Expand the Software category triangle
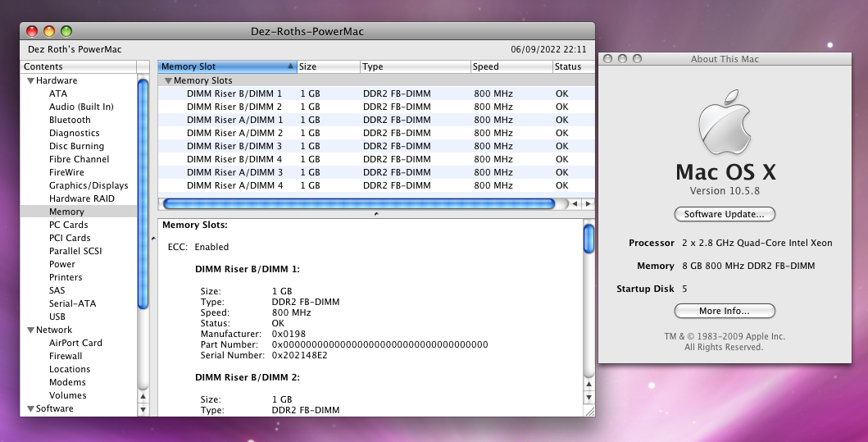Image resolution: width=868 pixels, height=442 pixels. [30, 408]
